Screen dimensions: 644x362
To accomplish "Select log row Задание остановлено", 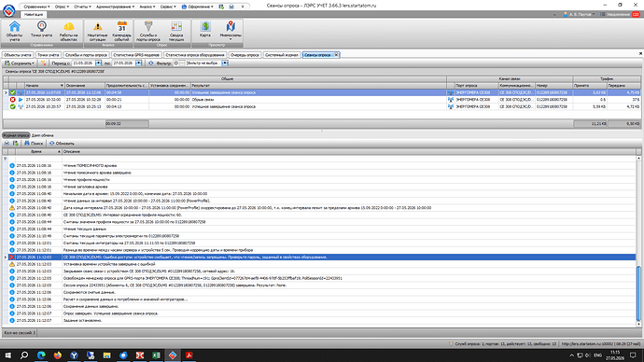I will 319,320.
